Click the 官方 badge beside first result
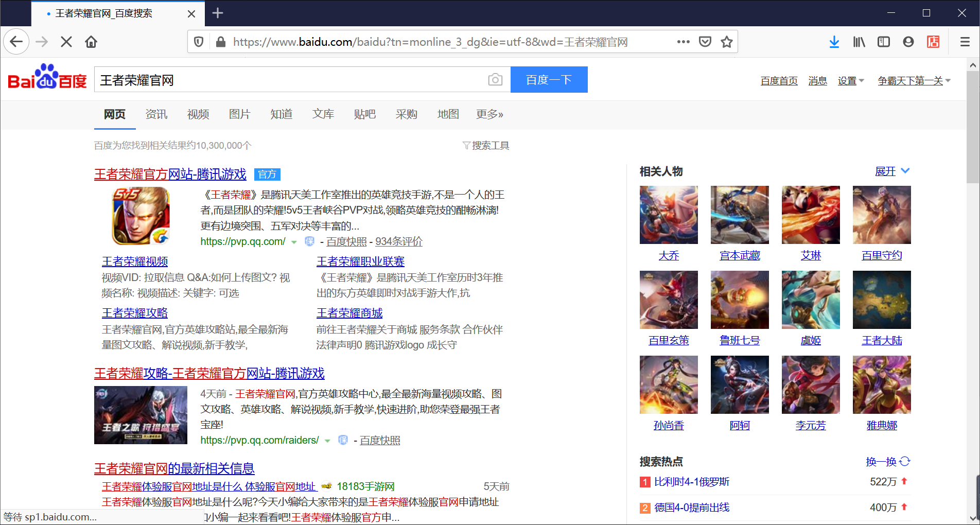This screenshot has height=525, width=980. click(267, 174)
